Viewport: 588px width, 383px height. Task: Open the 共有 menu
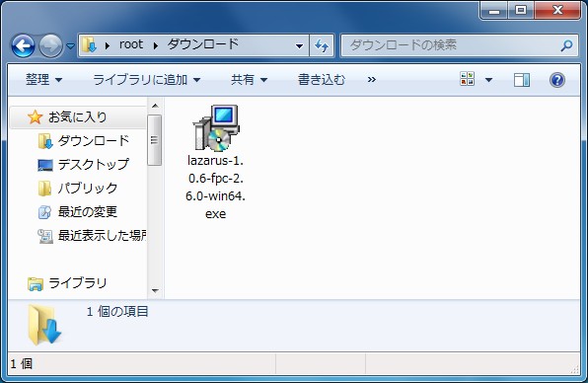pos(249,80)
